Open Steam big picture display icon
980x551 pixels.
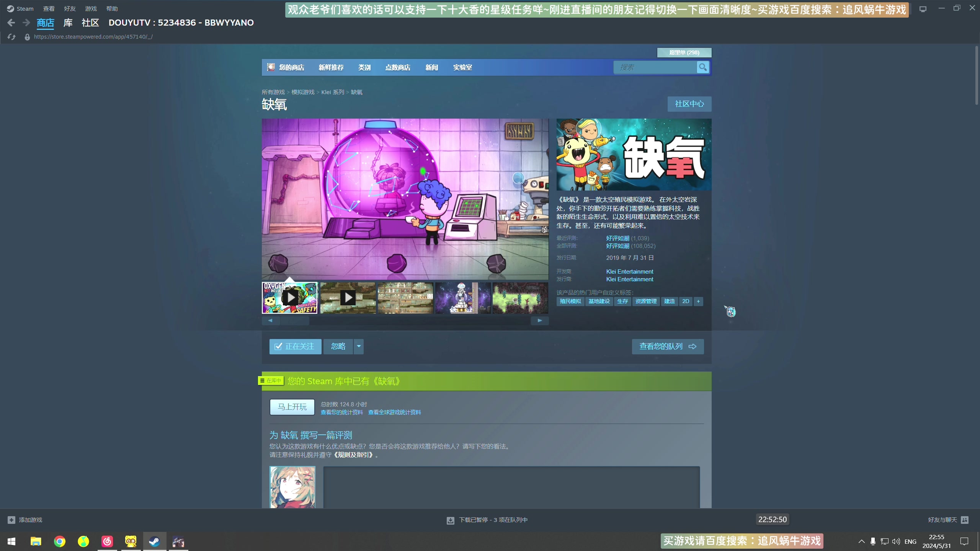pos(923,9)
